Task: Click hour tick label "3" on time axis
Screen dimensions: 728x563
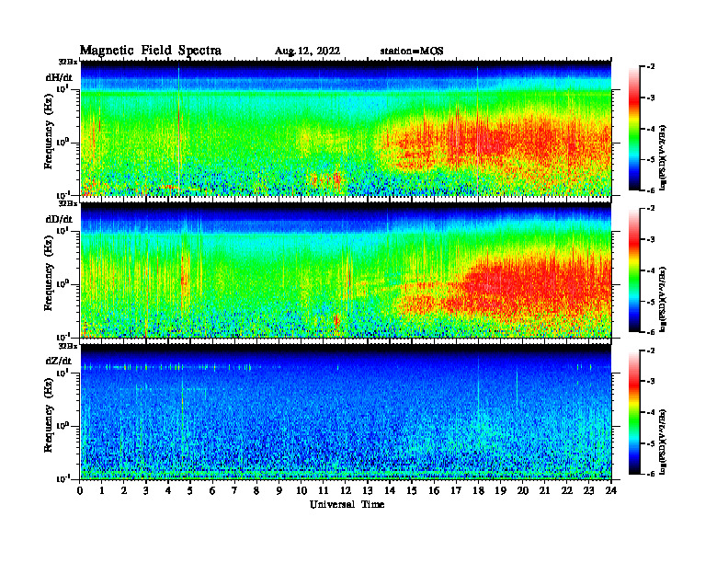Action: click(x=146, y=491)
